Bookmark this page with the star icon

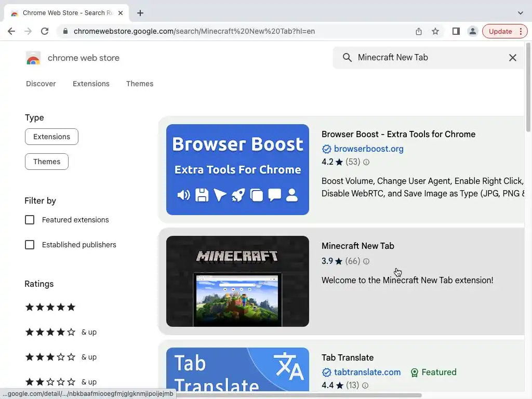[x=435, y=31]
